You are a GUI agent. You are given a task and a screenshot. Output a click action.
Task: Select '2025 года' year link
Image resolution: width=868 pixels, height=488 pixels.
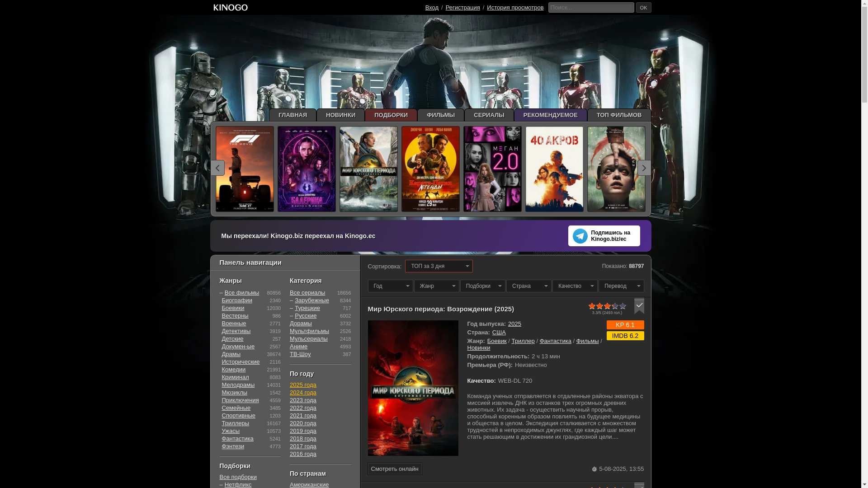[x=303, y=385]
